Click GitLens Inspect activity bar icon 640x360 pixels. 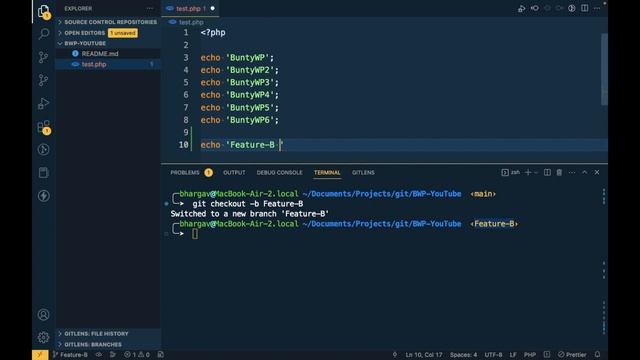[44, 150]
